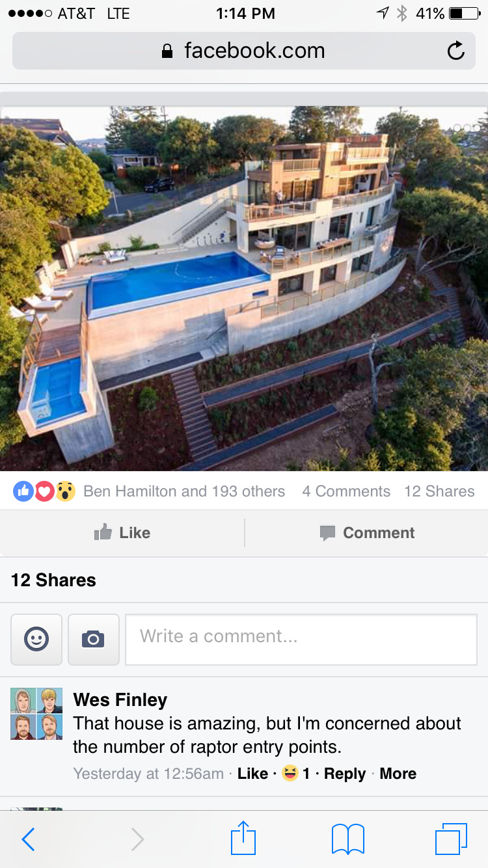Show open tabs with the tabs icon
Screen dimensions: 488x868
pyautogui.click(x=451, y=839)
